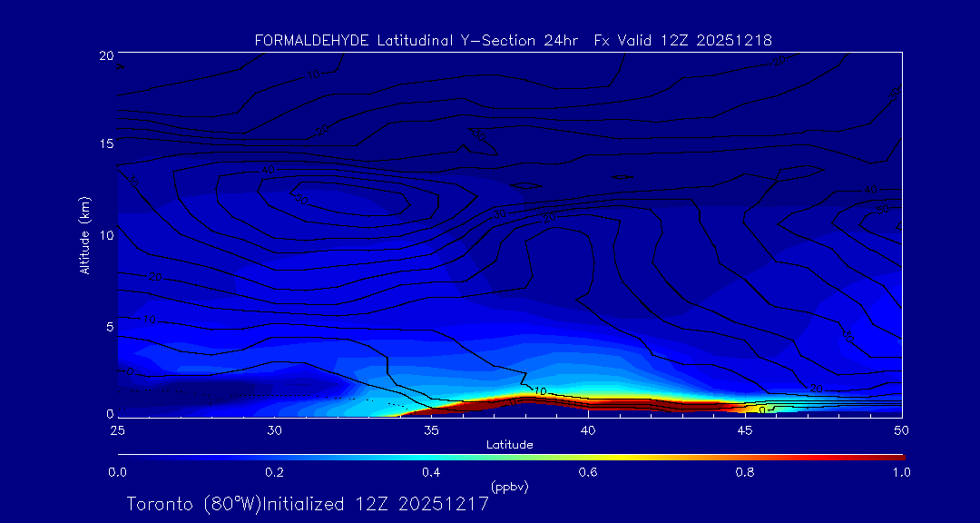Click the 0.8 colorbar tick label
The height and width of the screenshot is (523, 980).
coord(745,472)
